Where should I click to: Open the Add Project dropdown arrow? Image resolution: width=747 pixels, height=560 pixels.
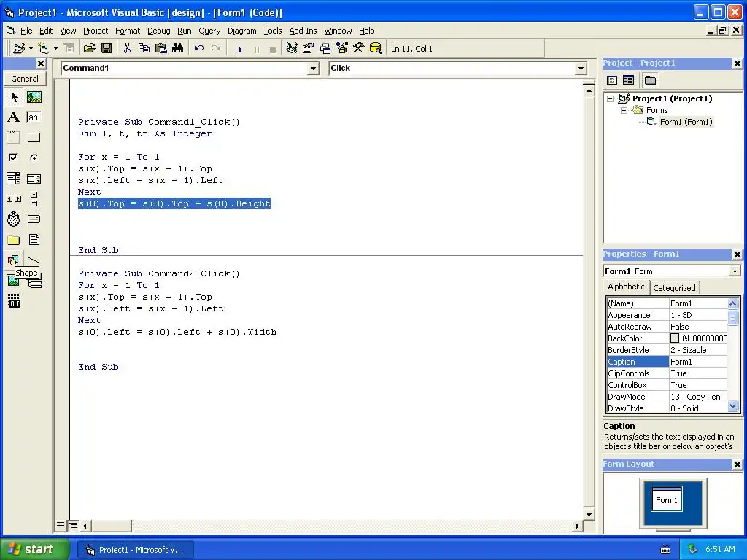pyautogui.click(x=31, y=48)
